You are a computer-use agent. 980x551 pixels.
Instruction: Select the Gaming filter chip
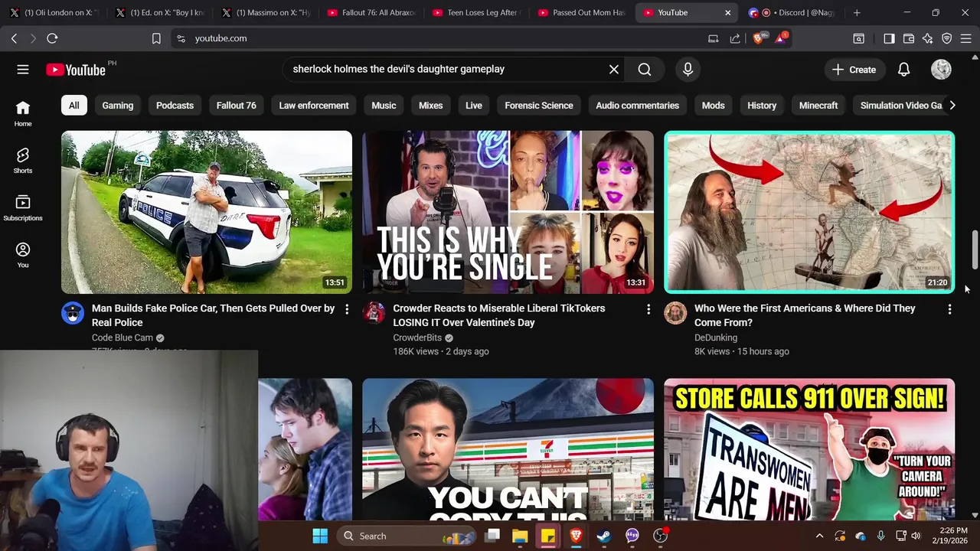click(118, 106)
